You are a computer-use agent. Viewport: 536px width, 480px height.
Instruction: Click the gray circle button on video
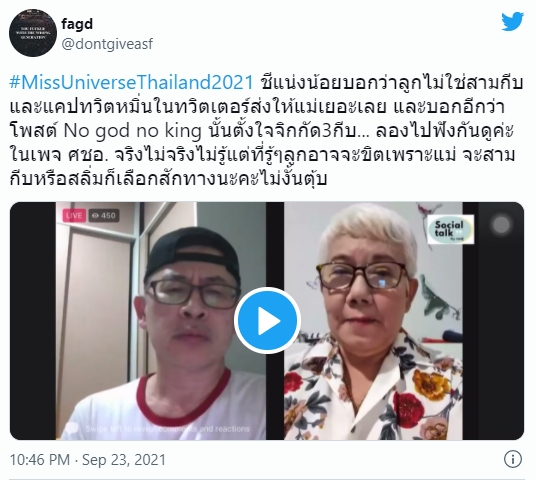pos(501,225)
